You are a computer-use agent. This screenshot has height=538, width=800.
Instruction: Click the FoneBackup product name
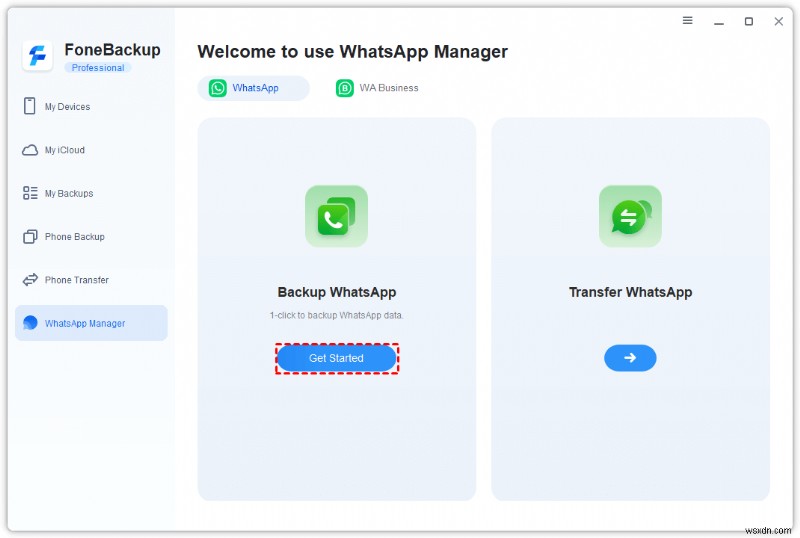coord(112,50)
